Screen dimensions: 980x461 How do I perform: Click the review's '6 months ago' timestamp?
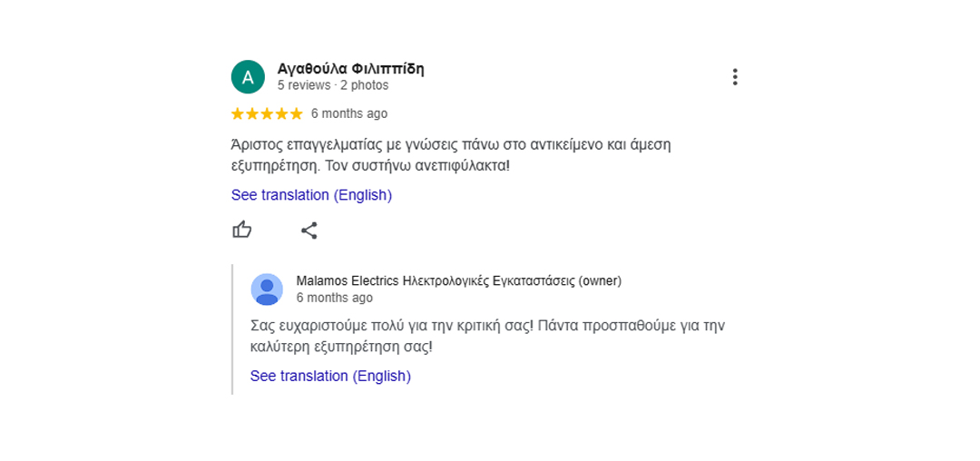click(x=349, y=113)
